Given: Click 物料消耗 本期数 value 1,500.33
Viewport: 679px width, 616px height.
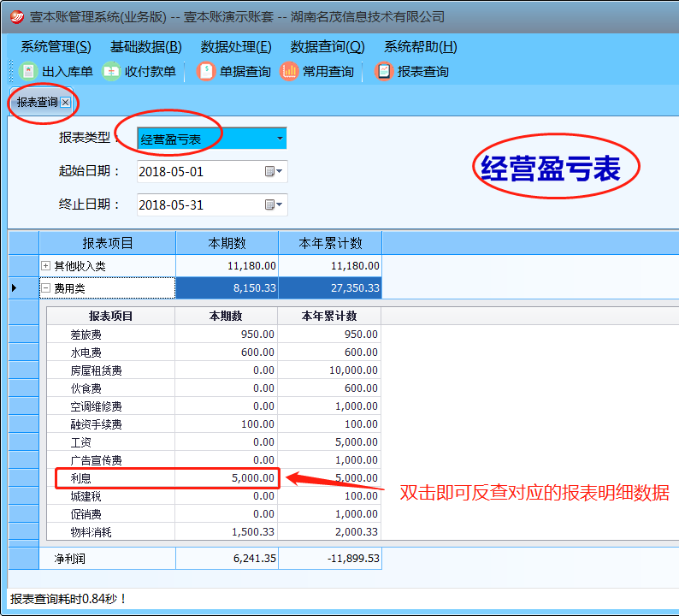Looking at the screenshot, I should coord(253,532).
